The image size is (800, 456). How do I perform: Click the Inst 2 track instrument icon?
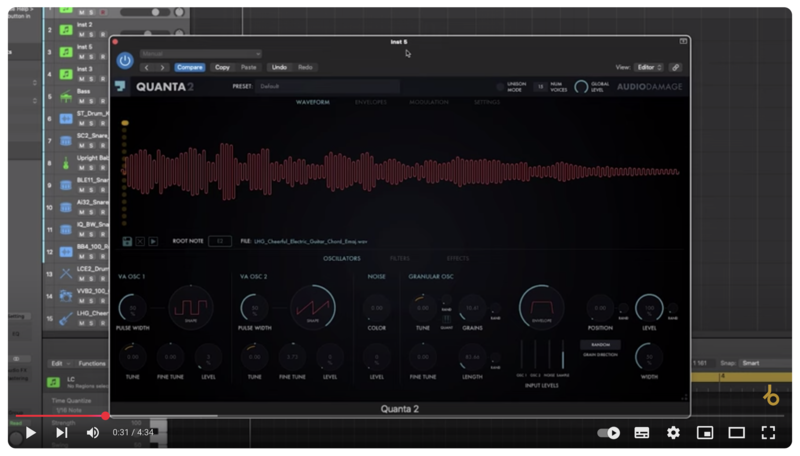click(x=66, y=30)
